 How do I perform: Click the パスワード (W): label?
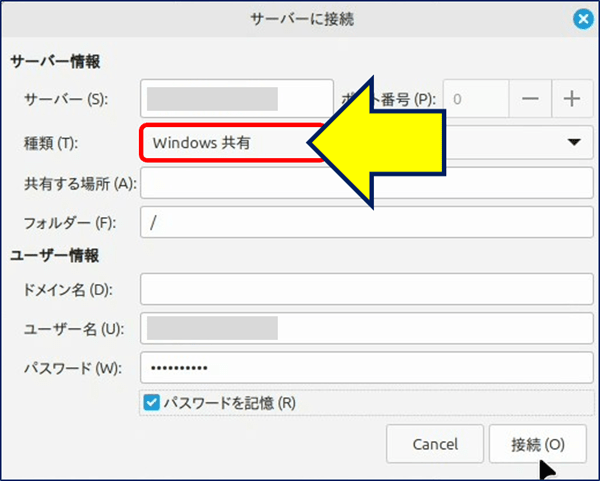pyautogui.click(x=73, y=368)
